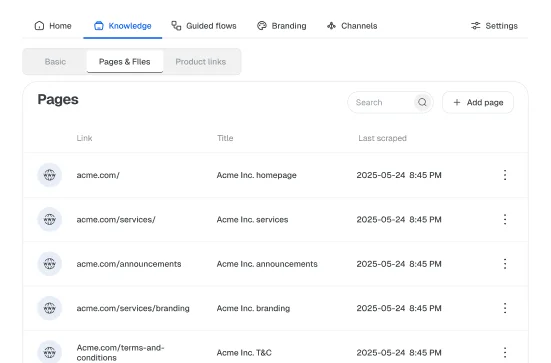
Task: Switch to the Basic sub-tab
Action: (x=55, y=62)
